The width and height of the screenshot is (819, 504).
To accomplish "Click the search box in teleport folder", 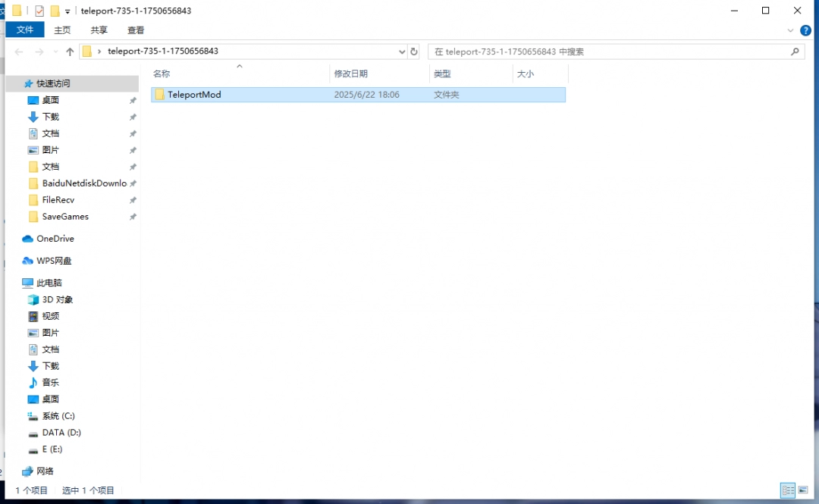I will pyautogui.click(x=607, y=52).
